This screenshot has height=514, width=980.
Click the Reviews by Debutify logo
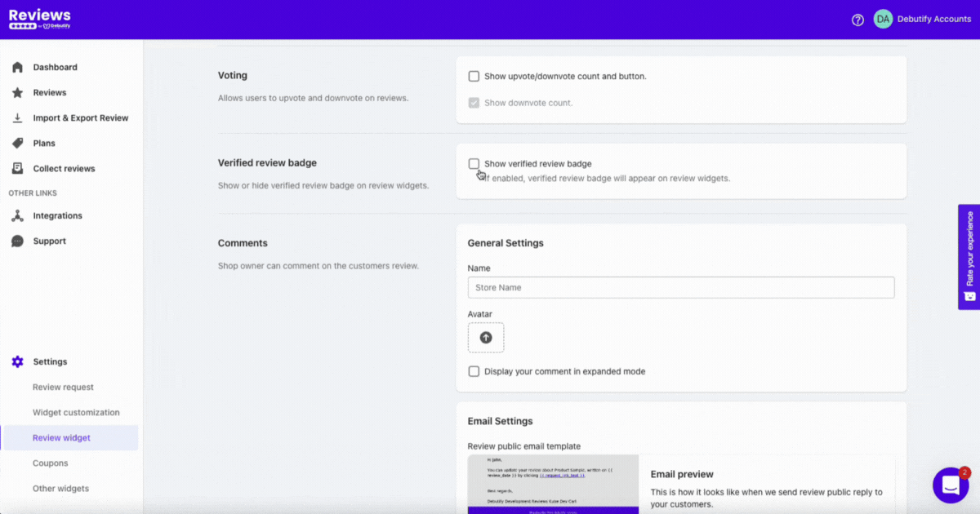40,20
